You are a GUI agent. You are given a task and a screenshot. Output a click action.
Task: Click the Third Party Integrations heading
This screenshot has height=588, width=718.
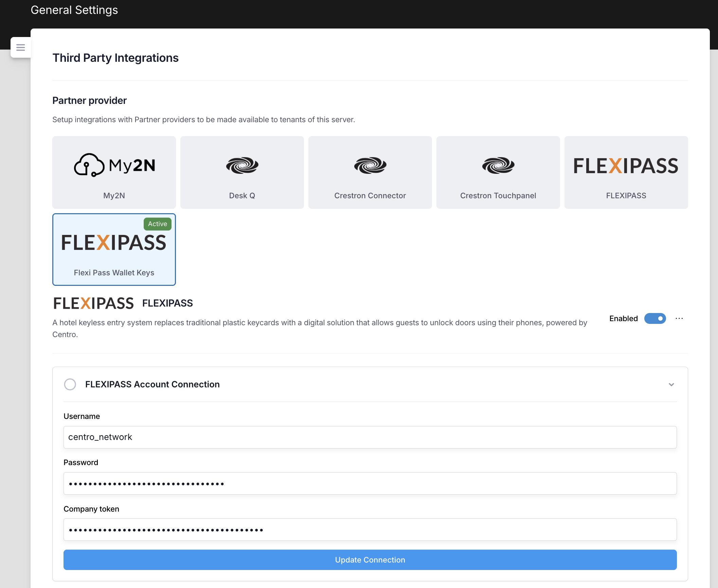[115, 58]
